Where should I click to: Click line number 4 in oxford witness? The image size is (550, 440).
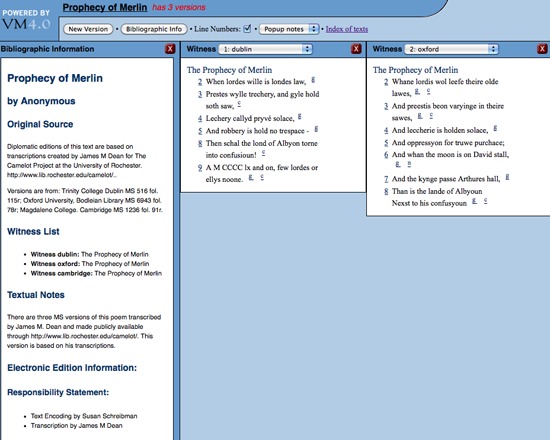[x=386, y=131]
